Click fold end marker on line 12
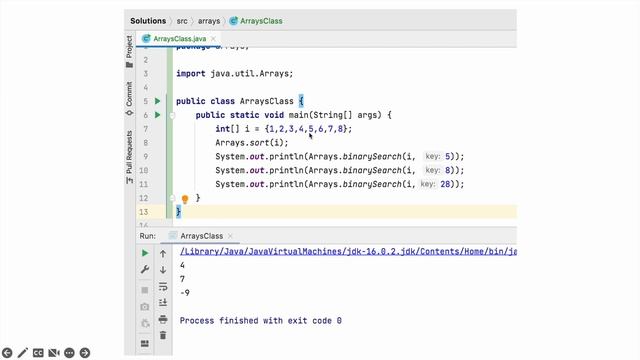This screenshot has width=640, height=360. [172, 198]
